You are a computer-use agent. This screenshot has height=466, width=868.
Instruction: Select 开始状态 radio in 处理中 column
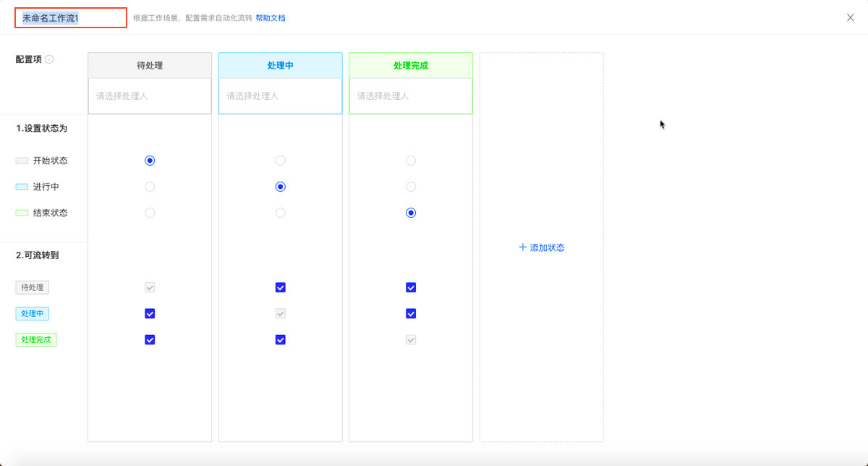click(281, 161)
